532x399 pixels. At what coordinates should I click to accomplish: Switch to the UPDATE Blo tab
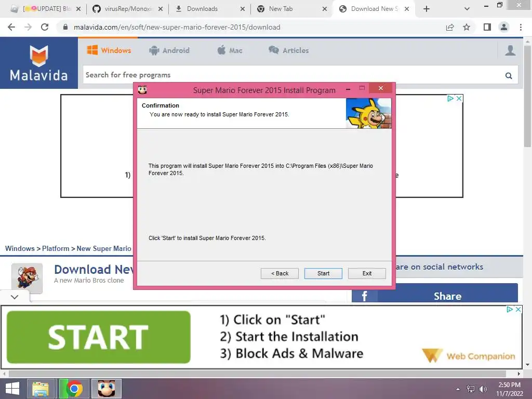pos(46,9)
